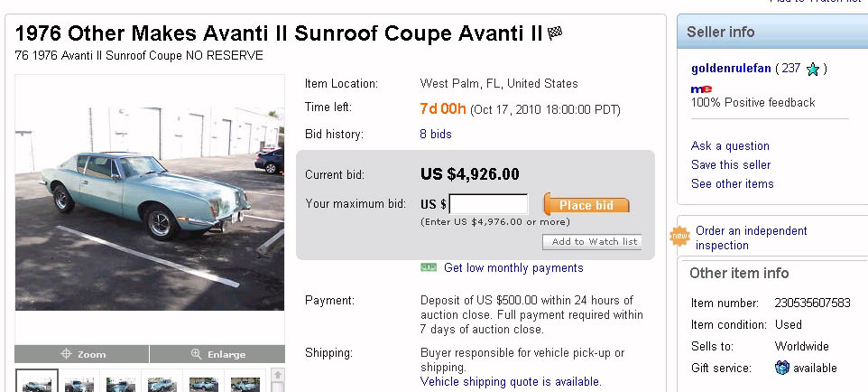Click the checkered flag icon beside the title
This screenshot has height=392, width=868.
point(555,34)
